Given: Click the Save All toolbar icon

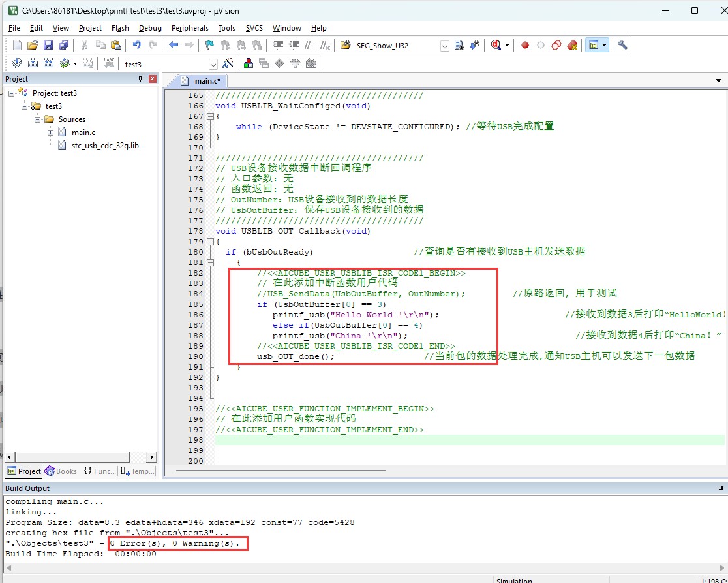Looking at the screenshot, I should click(64, 45).
